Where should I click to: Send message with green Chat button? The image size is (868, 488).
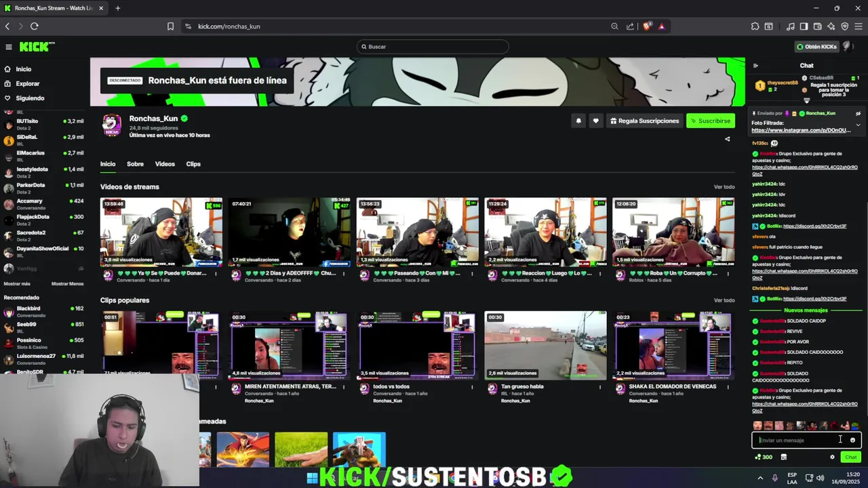pyautogui.click(x=850, y=457)
